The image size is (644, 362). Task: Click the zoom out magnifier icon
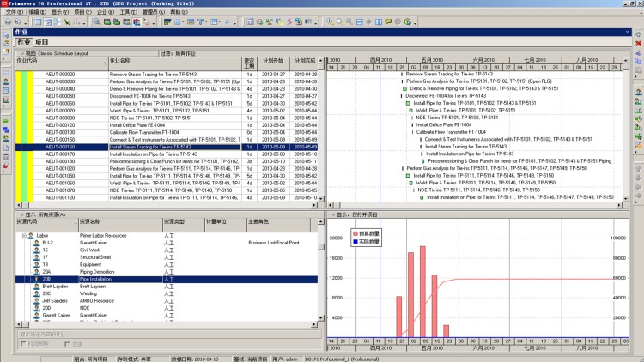340,21
